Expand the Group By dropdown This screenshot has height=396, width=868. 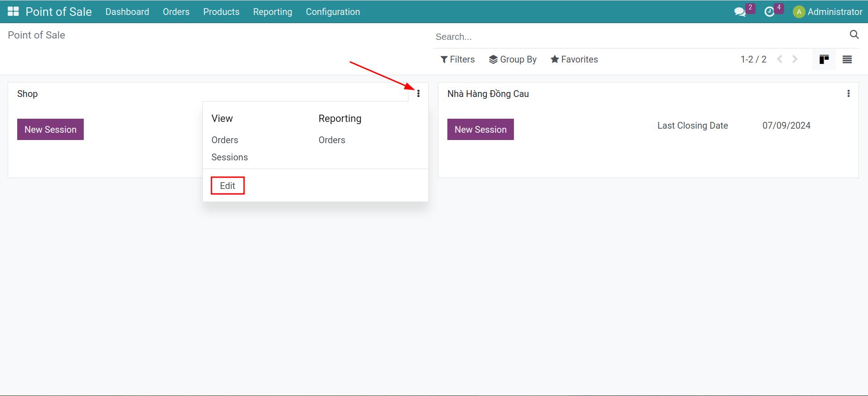pyautogui.click(x=513, y=59)
